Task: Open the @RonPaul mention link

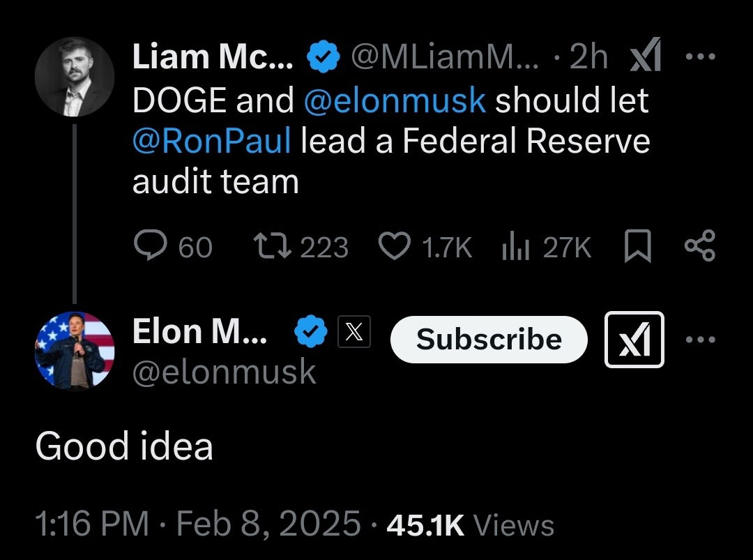Action: click(x=211, y=141)
